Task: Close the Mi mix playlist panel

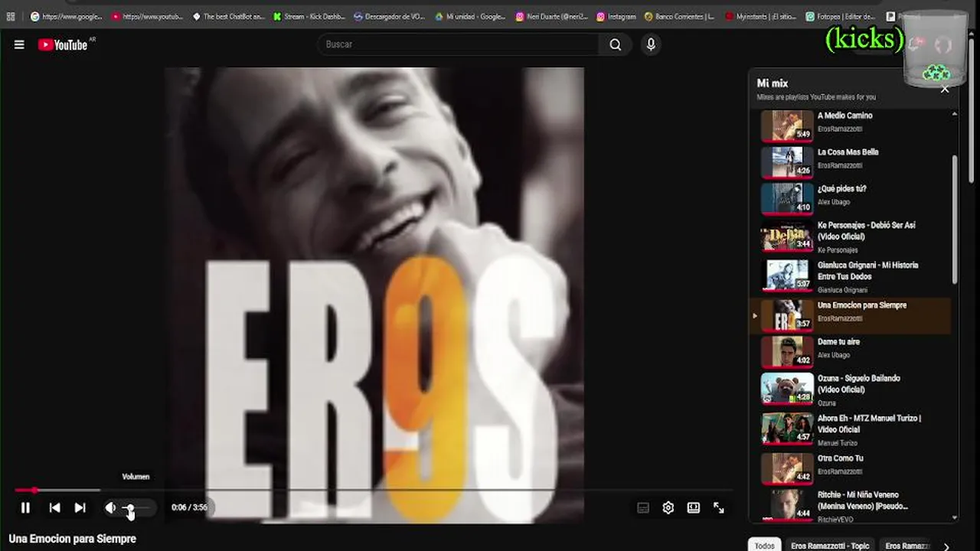Action: (945, 89)
